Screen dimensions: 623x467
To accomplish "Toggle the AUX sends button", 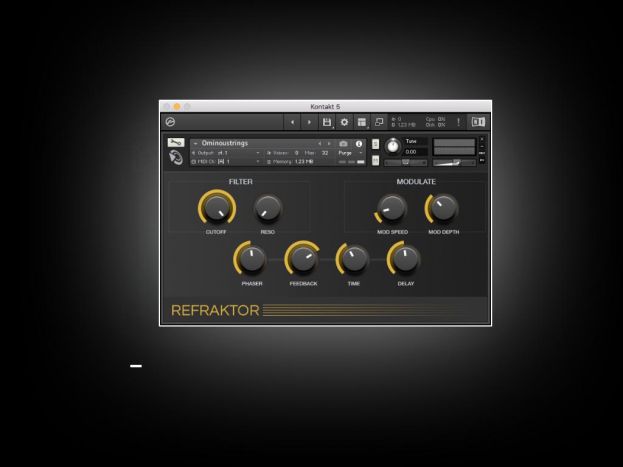I will [x=482, y=153].
